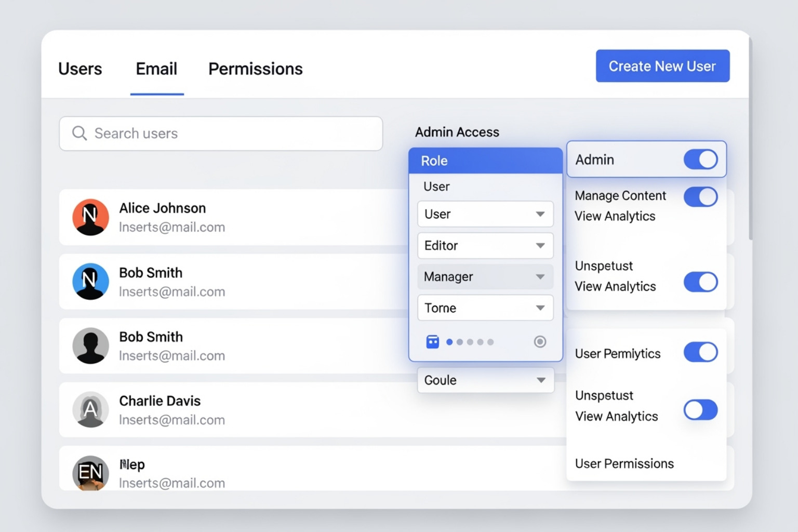
Task: Click the User Permissions link
Action: 624,463
